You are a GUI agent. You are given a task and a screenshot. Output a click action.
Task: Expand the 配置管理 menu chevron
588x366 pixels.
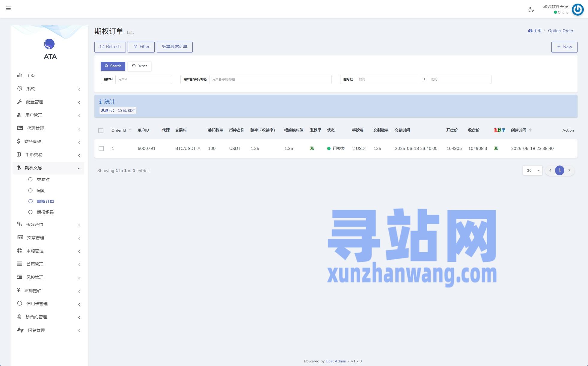[79, 102]
